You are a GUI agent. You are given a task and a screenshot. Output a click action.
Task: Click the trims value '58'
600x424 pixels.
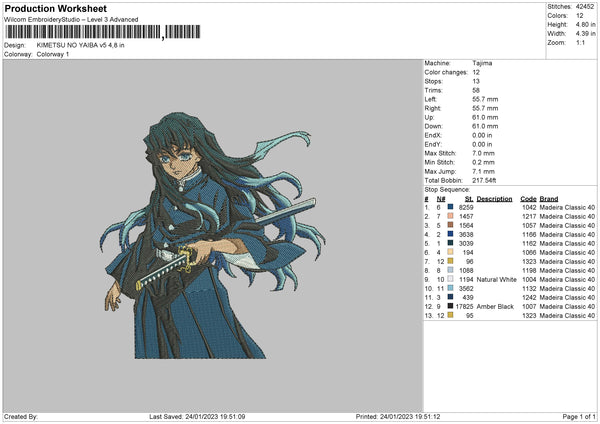click(476, 91)
